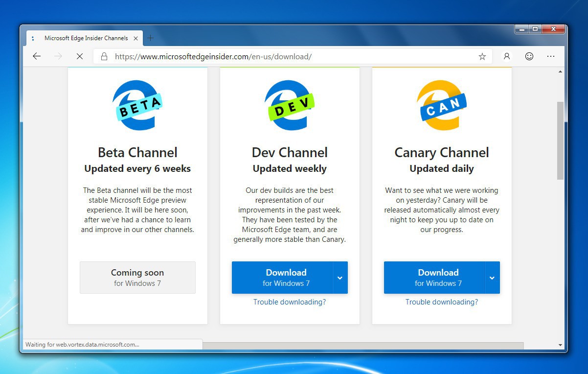Click the Beta Channel heading

point(137,152)
